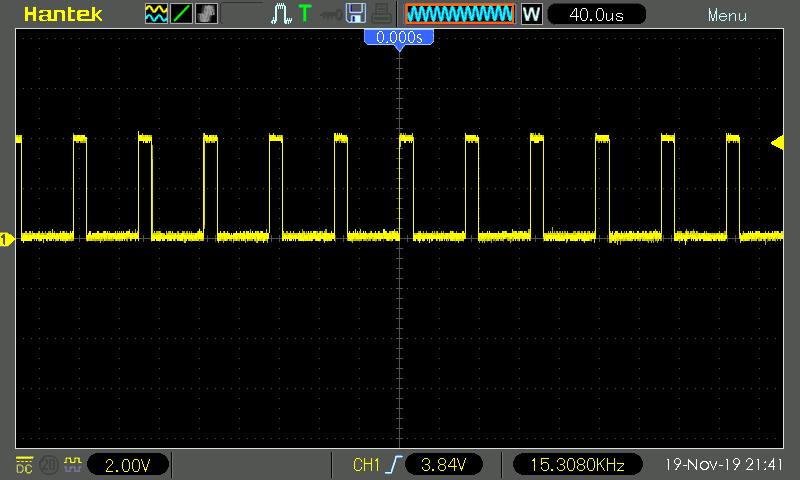Click the grayed-out key lock icon
Image resolution: width=800 pixels, height=480 pixels.
(329, 14)
